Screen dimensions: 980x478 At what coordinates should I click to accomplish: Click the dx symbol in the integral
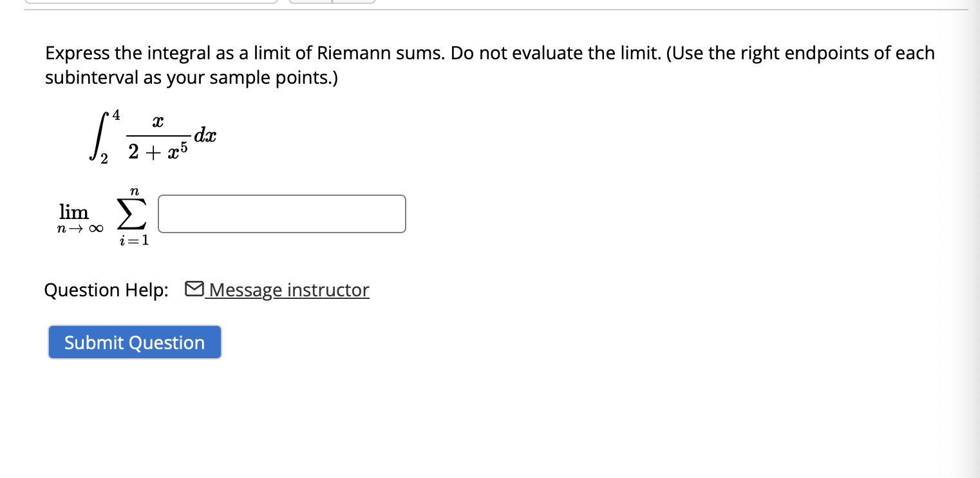(x=206, y=135)
